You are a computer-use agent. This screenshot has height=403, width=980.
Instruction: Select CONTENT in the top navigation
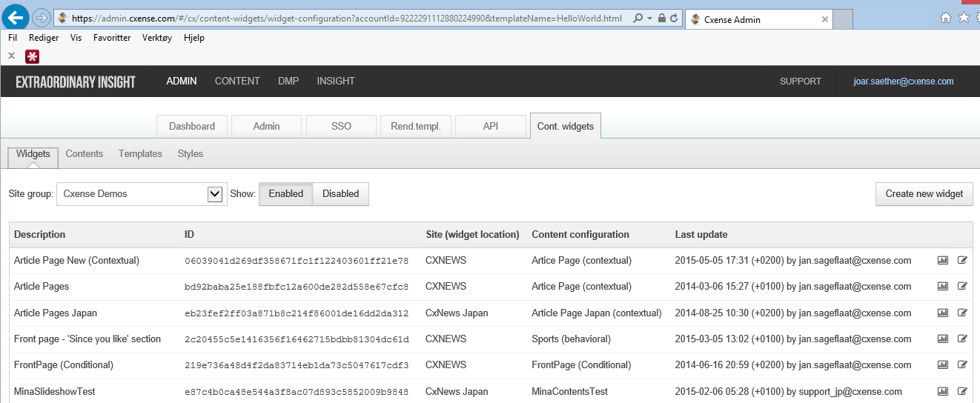(237, 81)
